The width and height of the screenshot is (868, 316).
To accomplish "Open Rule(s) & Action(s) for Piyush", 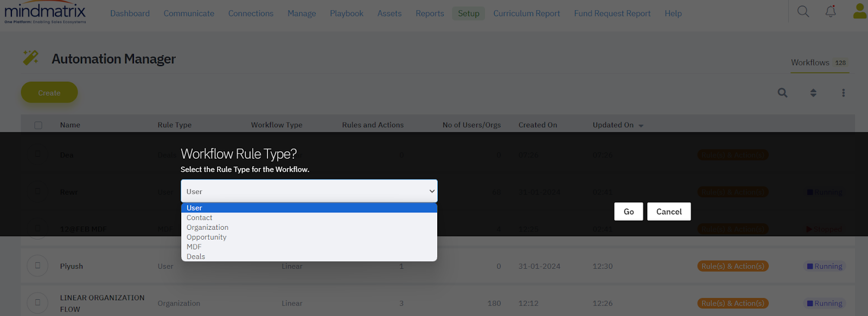I will 732,266.
